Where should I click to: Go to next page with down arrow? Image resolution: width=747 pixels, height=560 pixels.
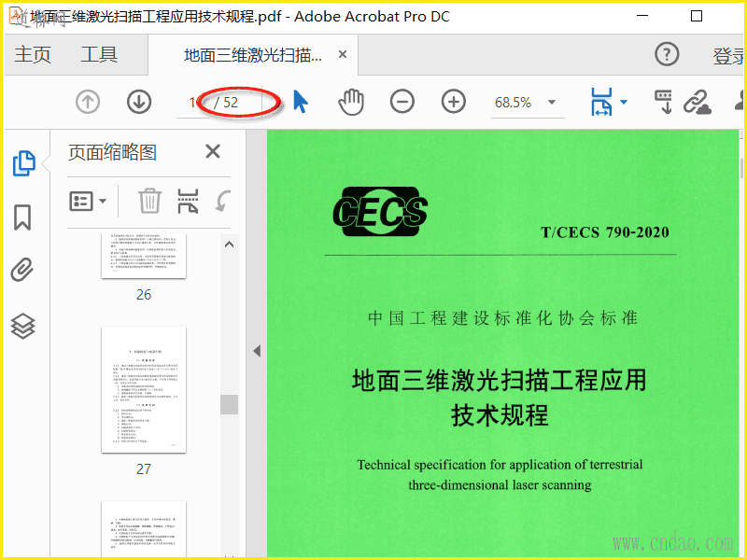139,102
